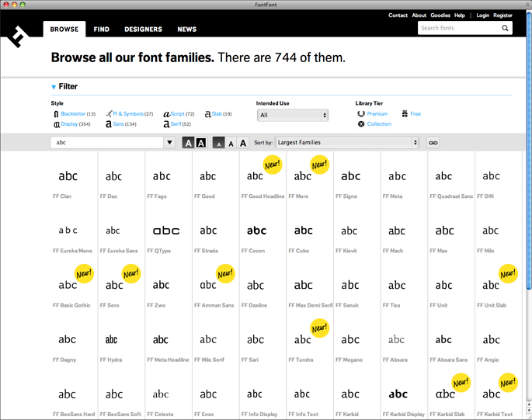Click the Login link
This screenshot has width=532, height=420.
click(482, 16)
